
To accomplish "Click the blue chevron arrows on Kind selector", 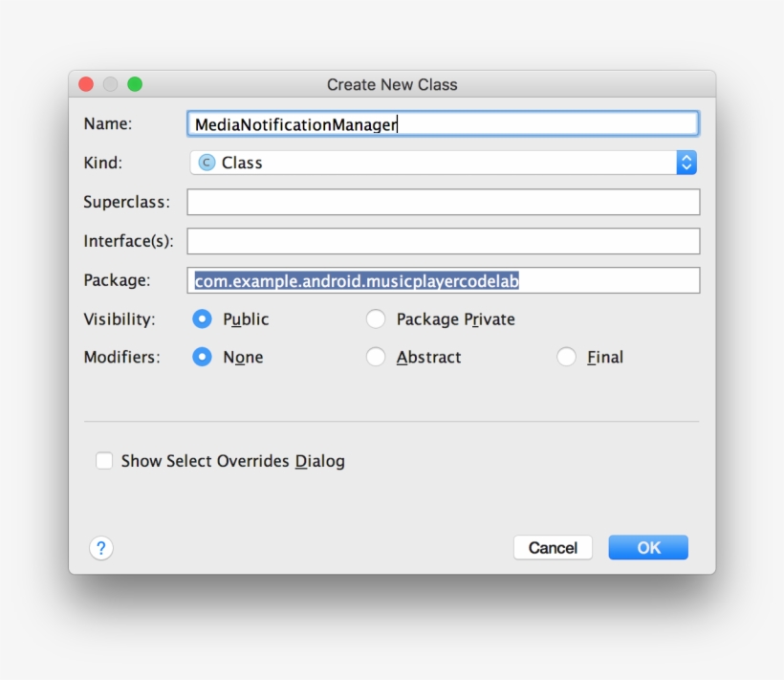I will (x=686, y=163).
